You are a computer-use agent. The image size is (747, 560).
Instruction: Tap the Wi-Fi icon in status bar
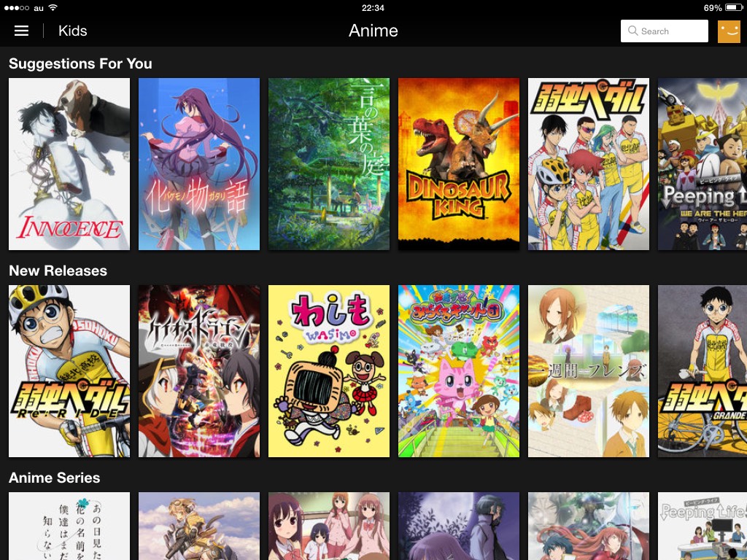point(53,7)
